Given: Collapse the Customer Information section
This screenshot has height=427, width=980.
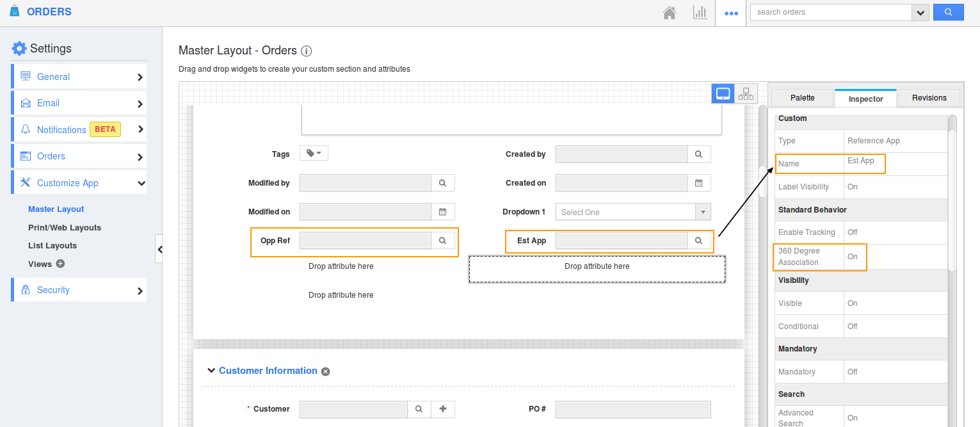Looking at the screenshot, I should pyautogui.click(x=211, y=371).
